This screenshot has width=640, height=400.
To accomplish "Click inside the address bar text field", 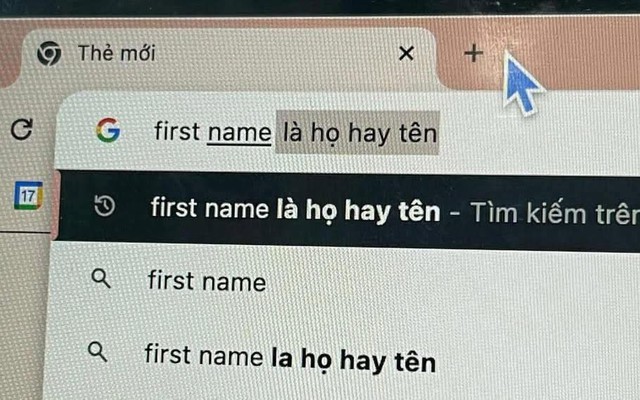I will 347,133.
